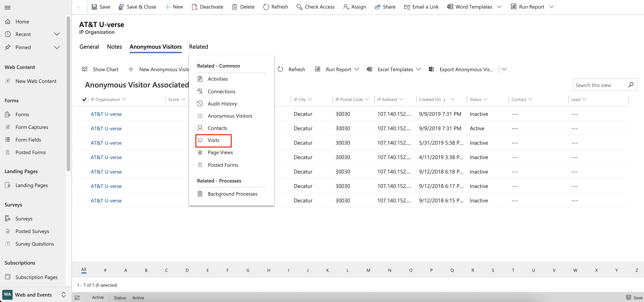The height and width of the screenshot is (302, 644).
Task: Click the sidebar vertical scrollbar
Action: tap(68, 94)
